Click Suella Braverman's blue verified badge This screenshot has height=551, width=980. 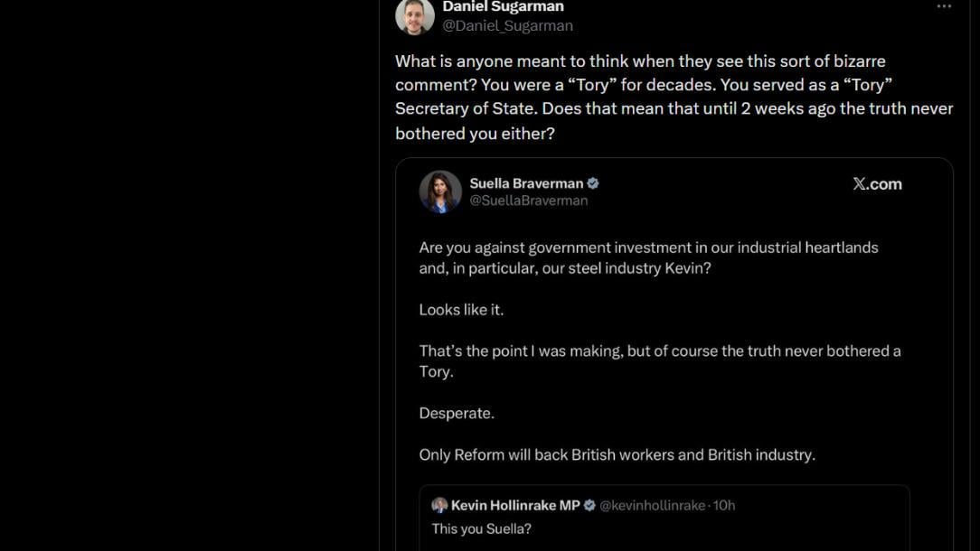click(593, 183)
